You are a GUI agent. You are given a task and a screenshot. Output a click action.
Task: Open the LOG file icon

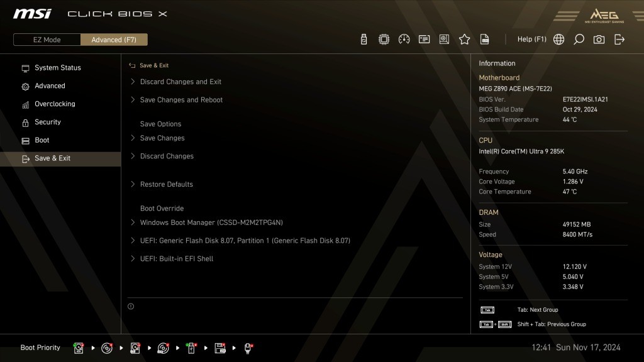point(485,40)
